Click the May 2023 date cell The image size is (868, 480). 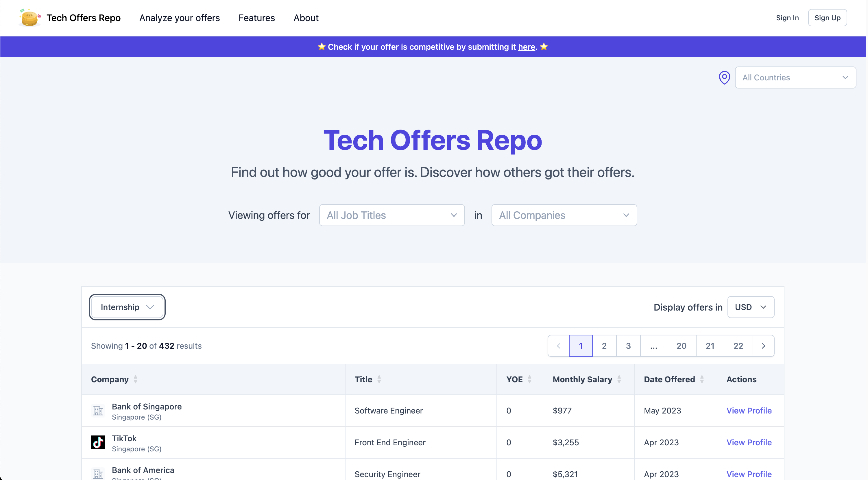pos(662,411)
